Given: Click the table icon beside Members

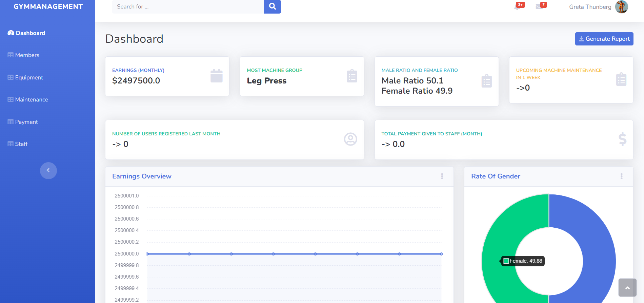Looking at the screenshot, I should 11,55.
